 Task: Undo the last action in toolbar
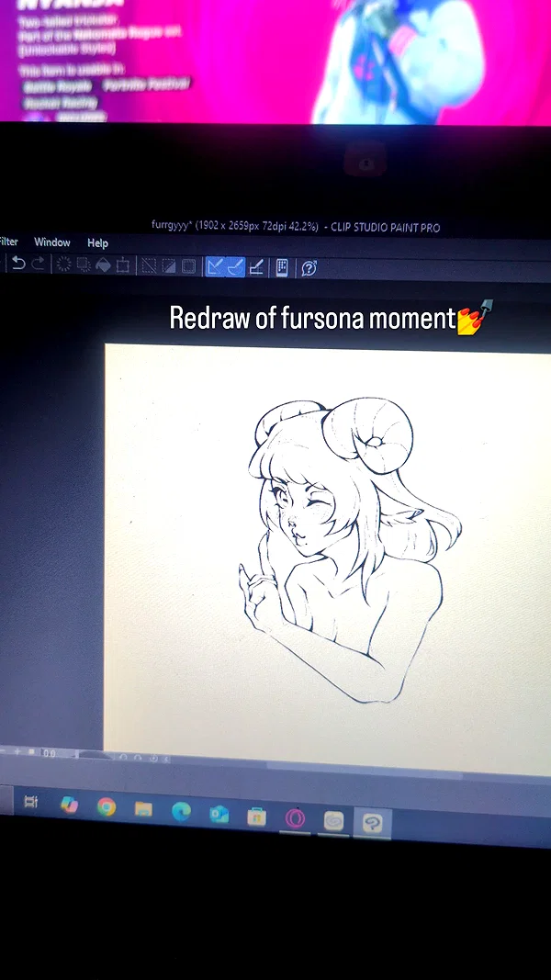[x=18, y=264]
